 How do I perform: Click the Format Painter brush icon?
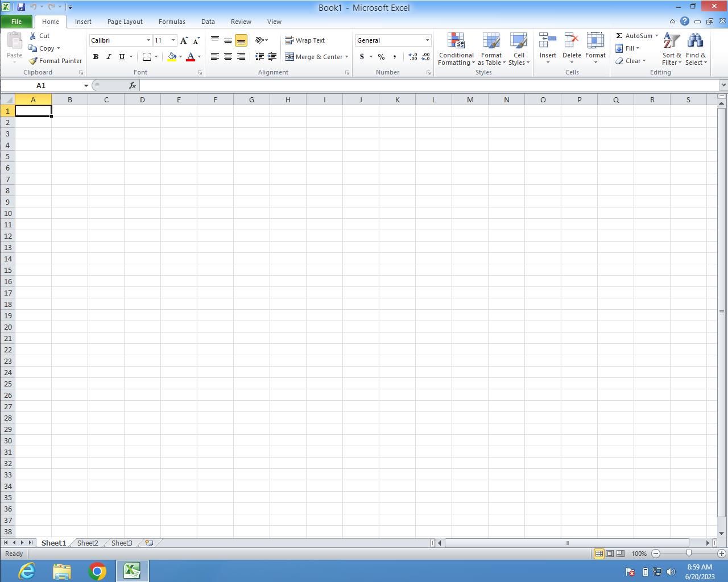(x=33, y=61)
